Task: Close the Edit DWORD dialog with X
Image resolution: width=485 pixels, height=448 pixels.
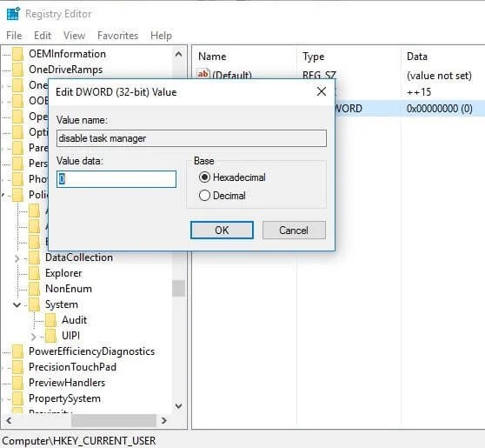Action: coord(322,91)
